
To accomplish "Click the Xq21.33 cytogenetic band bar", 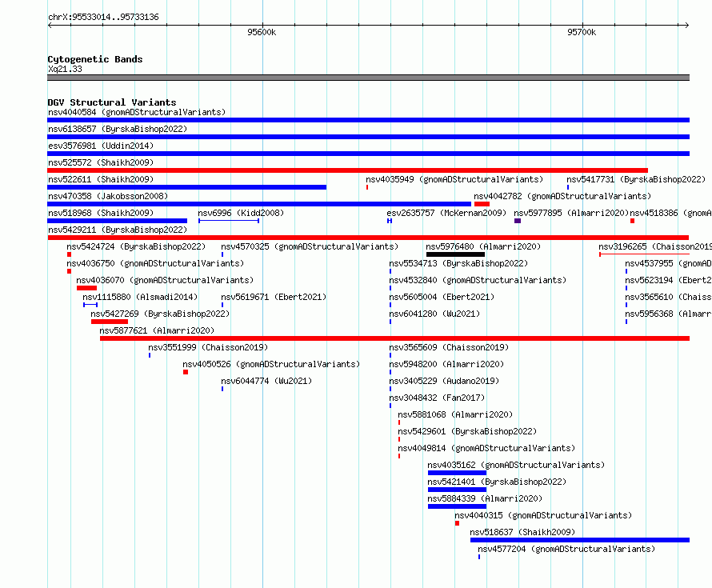I will coord(368,78).
